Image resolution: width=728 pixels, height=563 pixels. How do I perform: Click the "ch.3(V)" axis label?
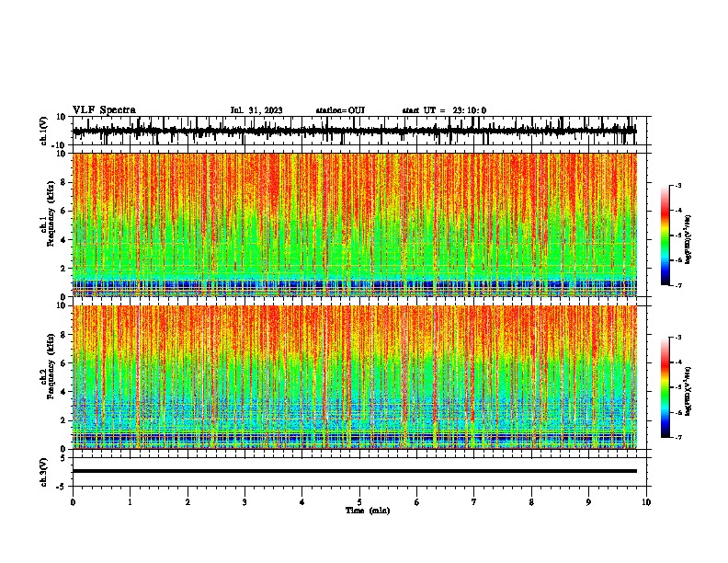coord(44,472)
